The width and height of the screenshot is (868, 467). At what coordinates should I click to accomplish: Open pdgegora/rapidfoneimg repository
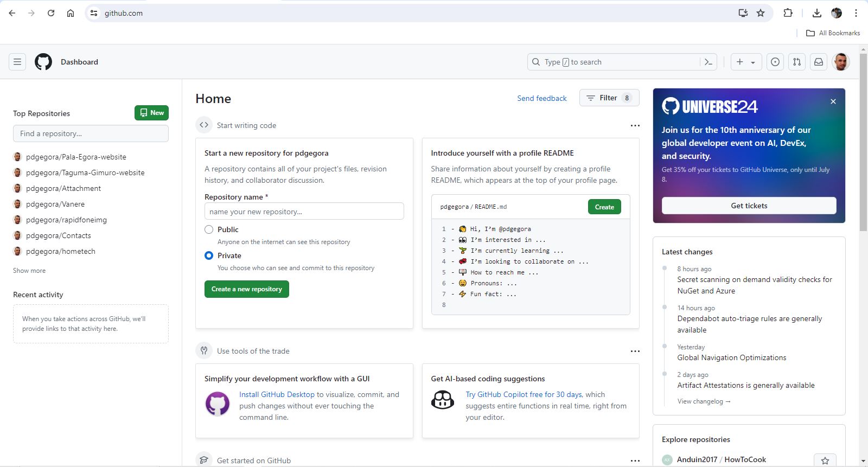66,220
